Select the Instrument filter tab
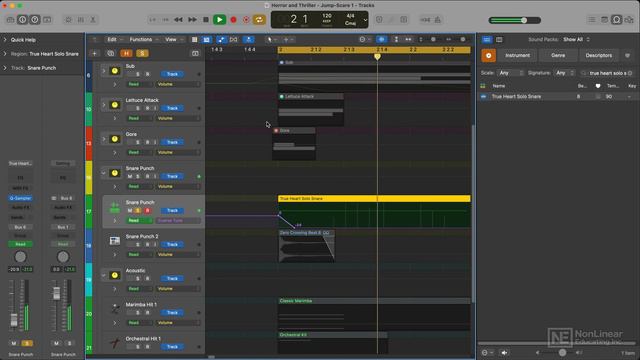640x360 pixels. (x=517, y=56)
